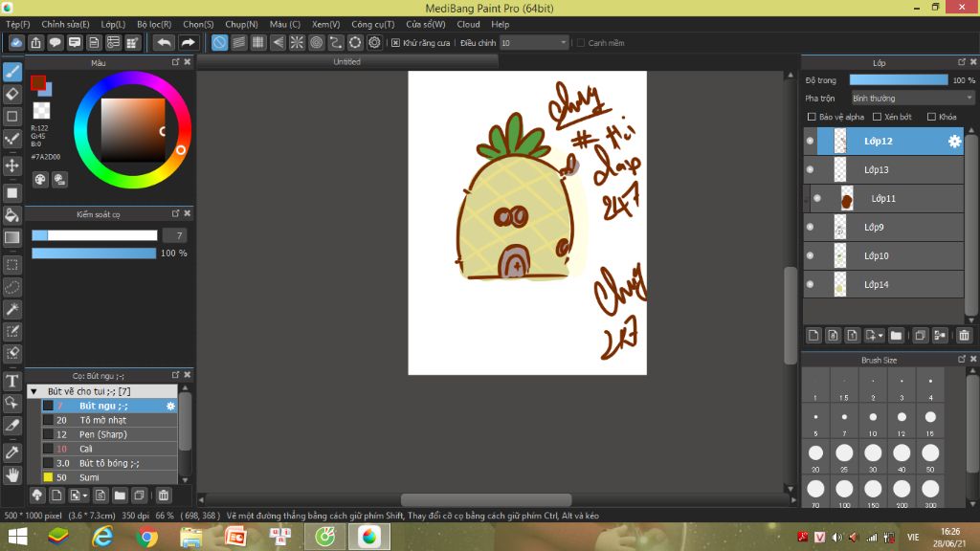Image resolution: width=980 pixels, height=551 pixels.
Task: Select the Brush tool in left toolbar
Action: tap(11, 72)
